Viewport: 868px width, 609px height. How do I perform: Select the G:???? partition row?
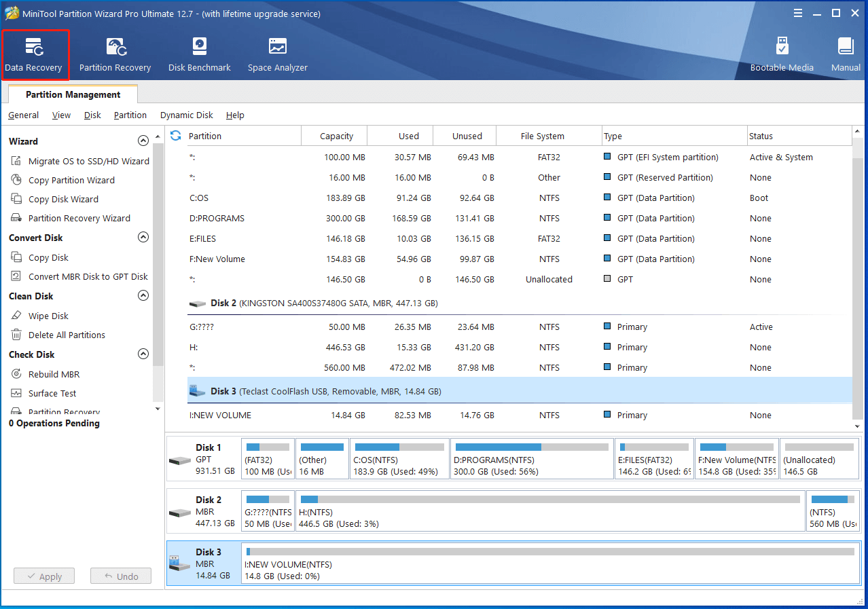point(520,327)
